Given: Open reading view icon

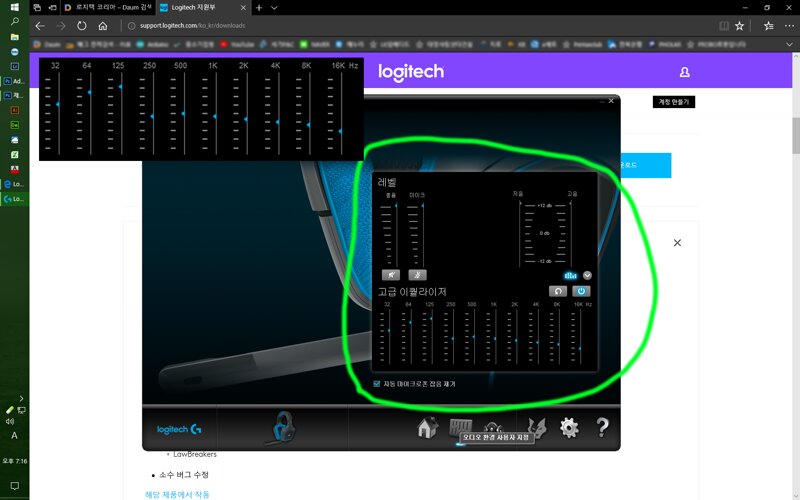Looking at the screenshot, I should [x=723, y=26].
